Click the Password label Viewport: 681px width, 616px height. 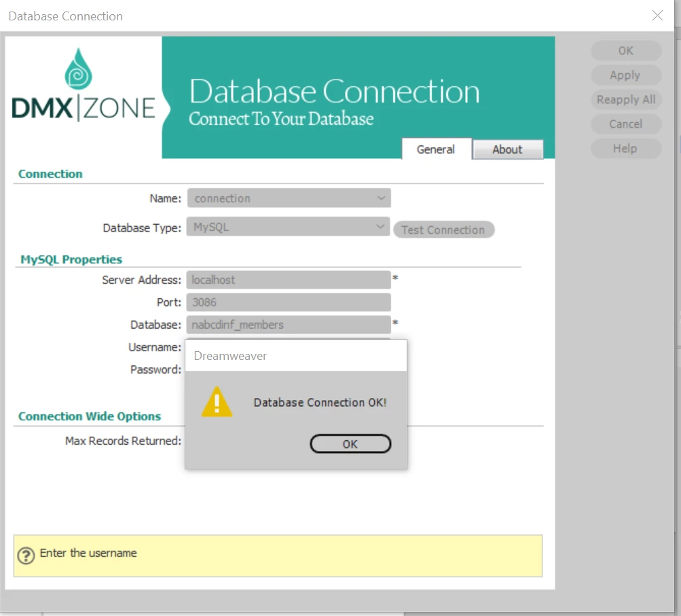155,369
